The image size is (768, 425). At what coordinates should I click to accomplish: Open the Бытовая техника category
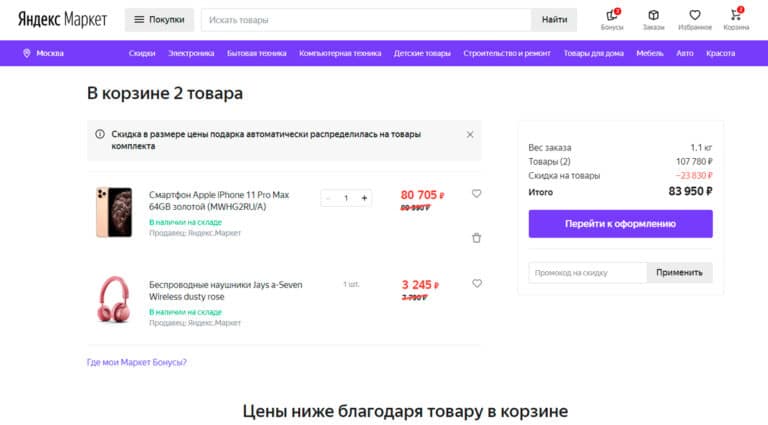click(x=257, y=53)
